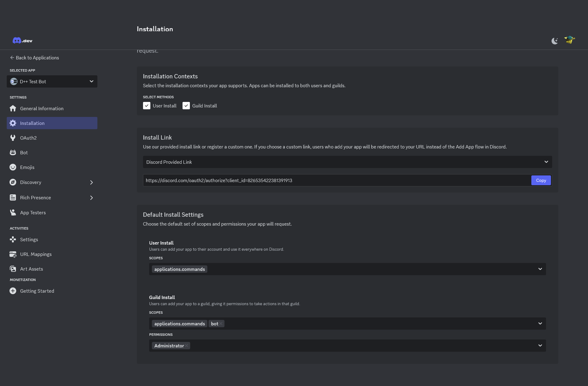Remove the Administrator permission tag

coord(187,346)
